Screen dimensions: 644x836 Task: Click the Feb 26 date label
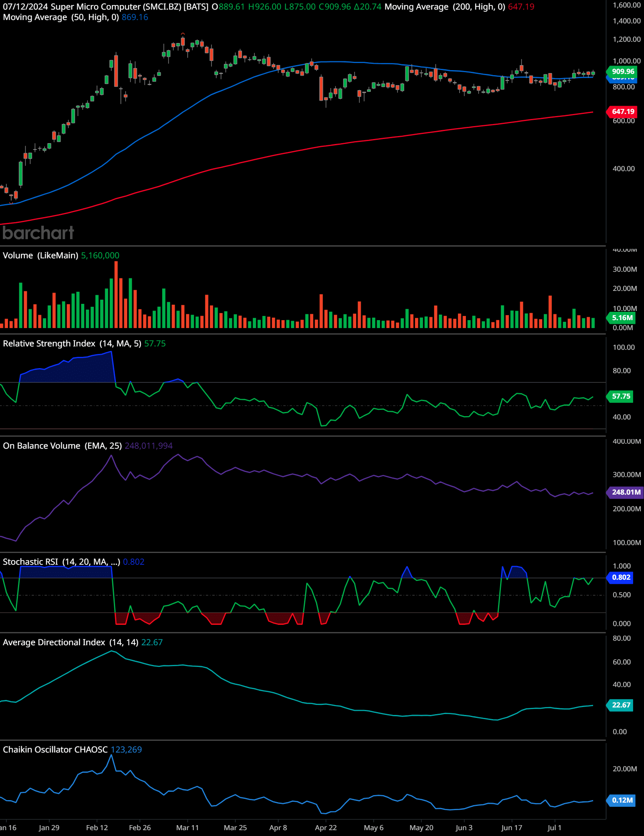[140, 828]
